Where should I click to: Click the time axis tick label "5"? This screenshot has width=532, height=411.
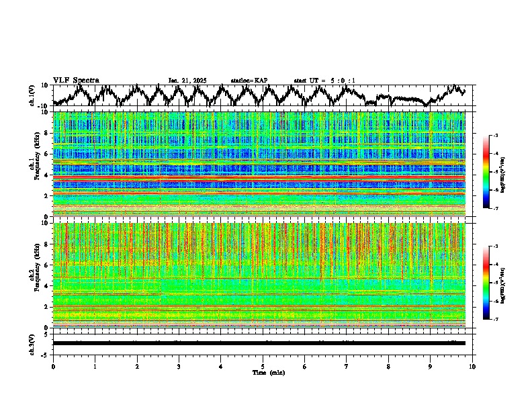tap(263, 367)
